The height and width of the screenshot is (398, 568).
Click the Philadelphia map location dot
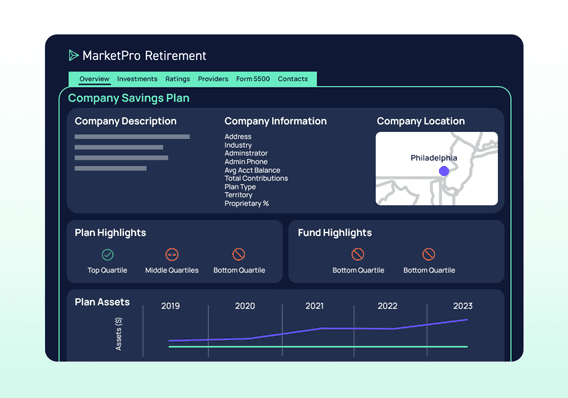(444, 171)
